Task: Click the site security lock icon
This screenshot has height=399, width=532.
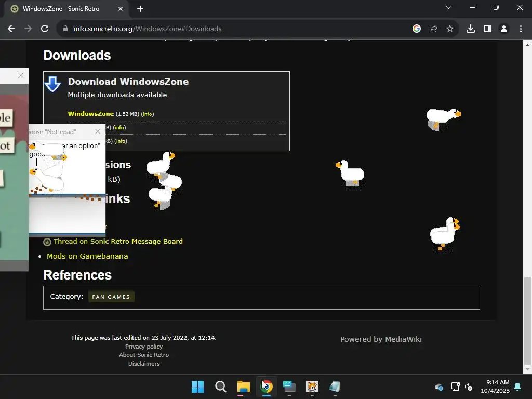Action: [x=65, y=29]
